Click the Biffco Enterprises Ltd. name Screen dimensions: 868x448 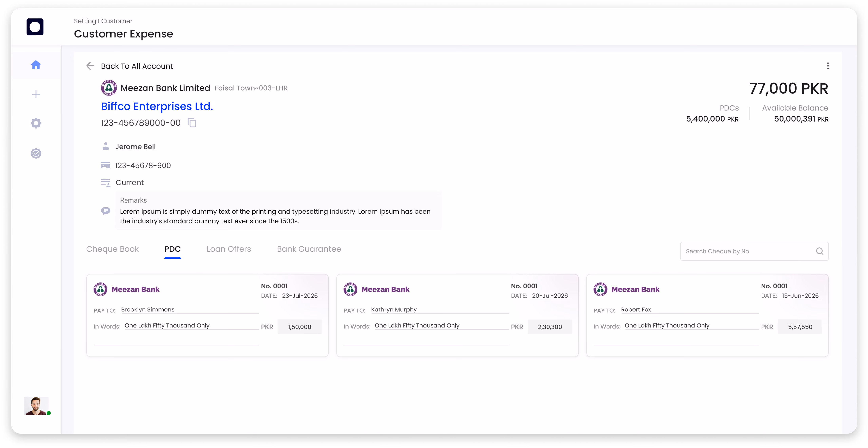point(157,106)
